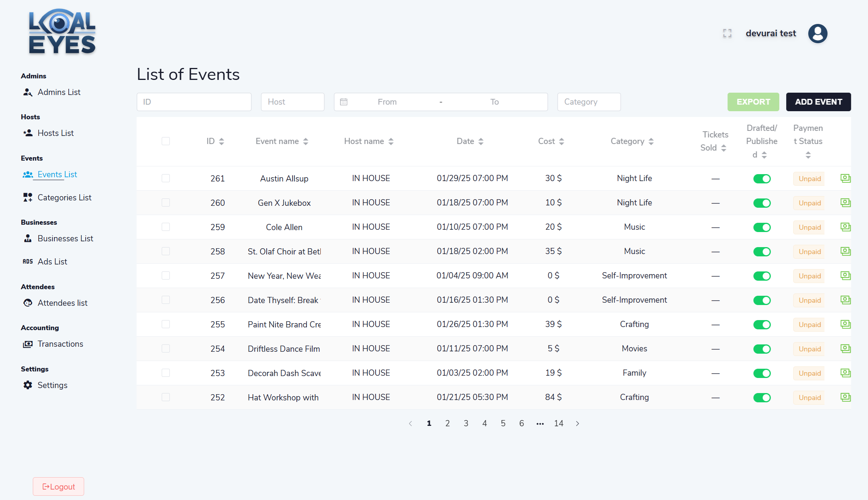Click the calendar icon in date filter
The height and width of the screenshot is (500, 868).
pyautogui.click(x=343, y=102)
